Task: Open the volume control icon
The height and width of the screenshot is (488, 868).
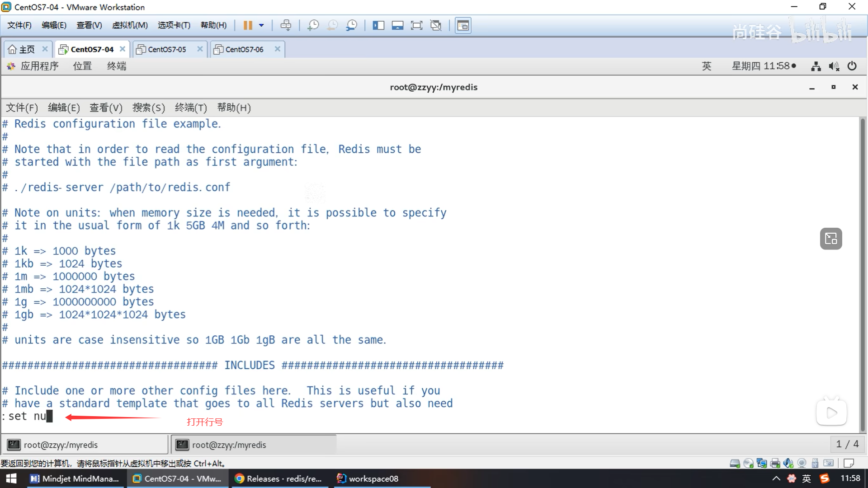Action: point(834,66)
